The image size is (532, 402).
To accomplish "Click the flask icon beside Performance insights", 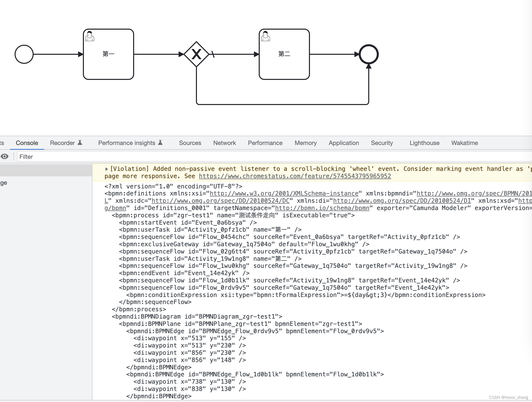I will click(160, 142).
